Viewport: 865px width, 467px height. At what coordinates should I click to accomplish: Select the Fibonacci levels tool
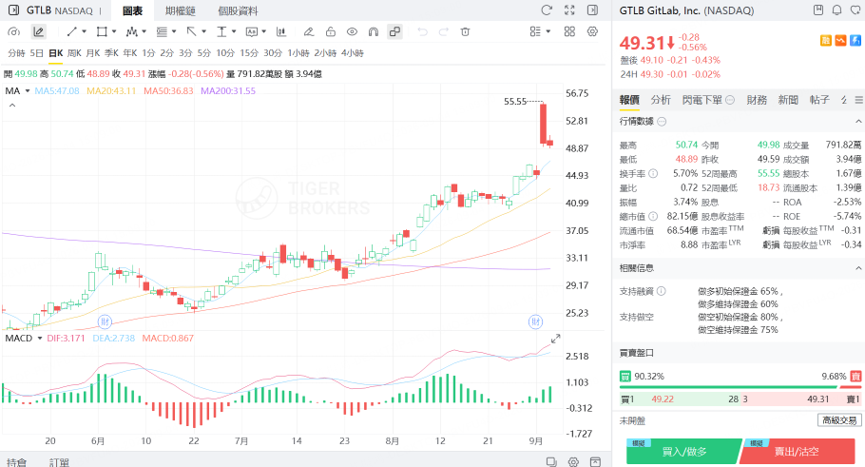tap(162, 32)
